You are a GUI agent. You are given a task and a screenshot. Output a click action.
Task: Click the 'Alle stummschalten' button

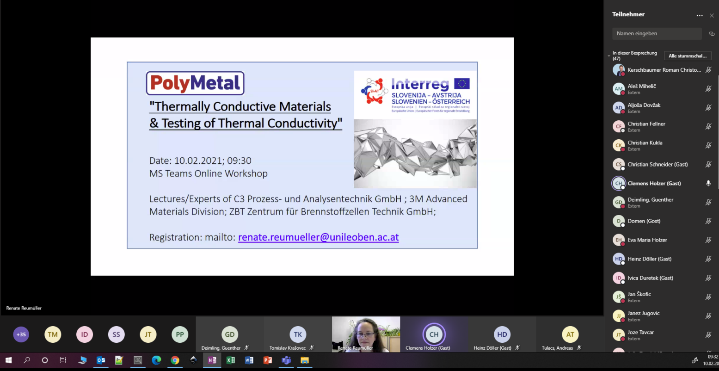pos(688,55)
